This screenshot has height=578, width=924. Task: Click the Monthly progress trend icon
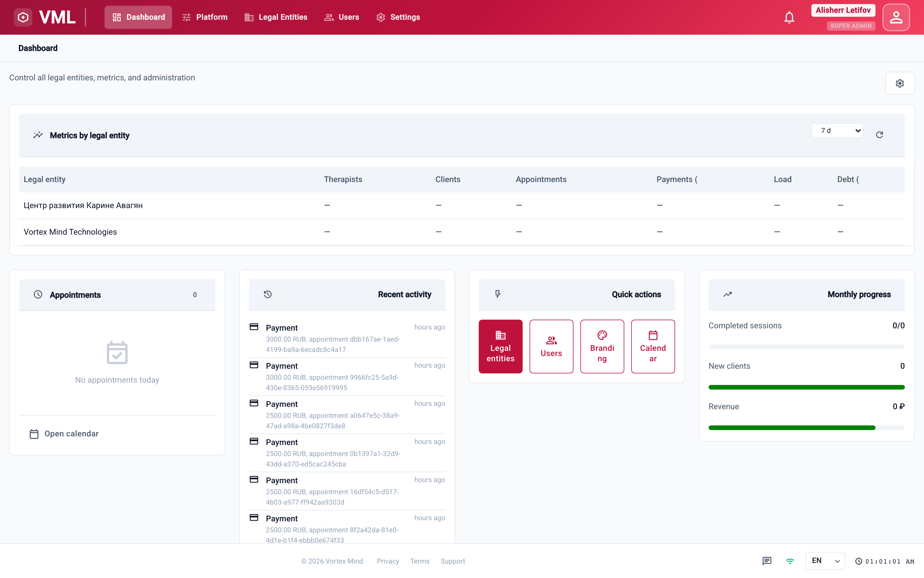(x=727, y=294)
